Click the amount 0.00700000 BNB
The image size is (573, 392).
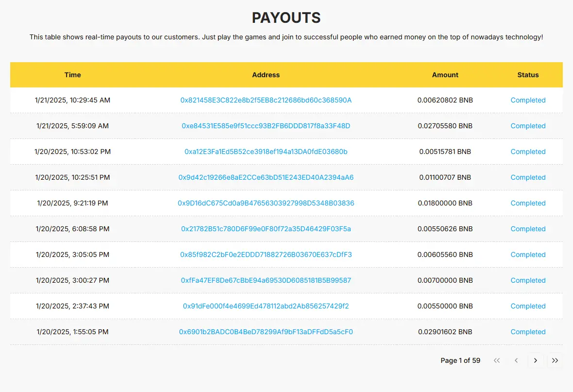[445, 280]
